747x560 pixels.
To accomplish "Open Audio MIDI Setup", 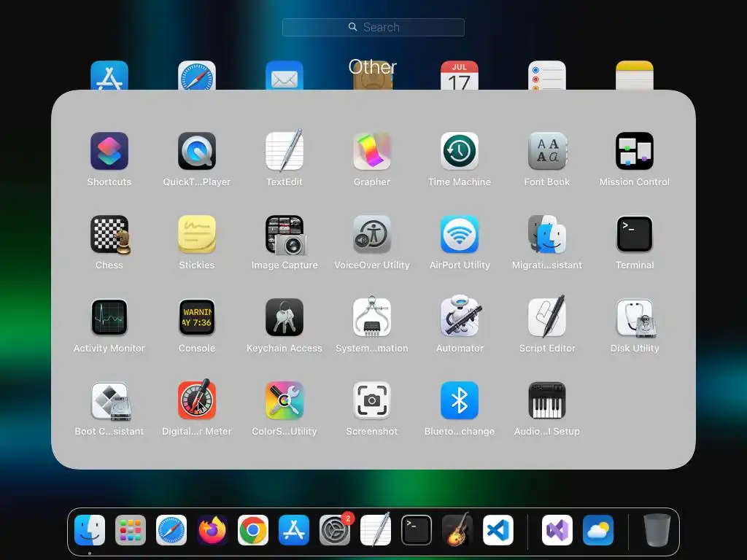I will click(x=547, y=401).
